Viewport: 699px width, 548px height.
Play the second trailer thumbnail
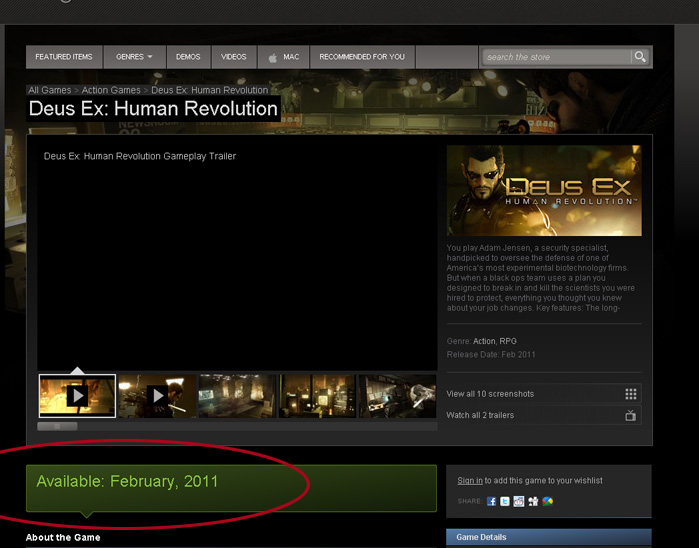point(157,396)
